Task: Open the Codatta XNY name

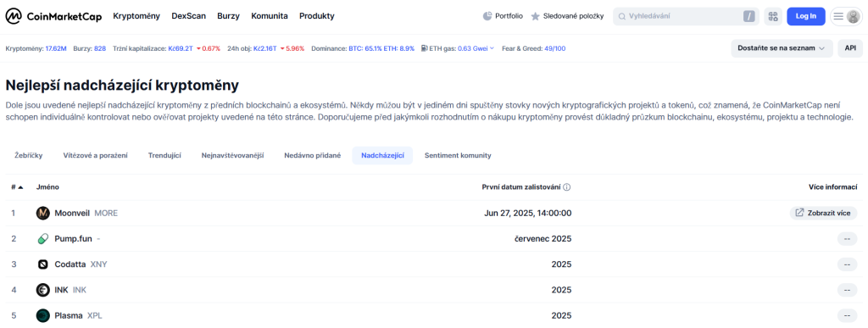Action: click(81, 264)
